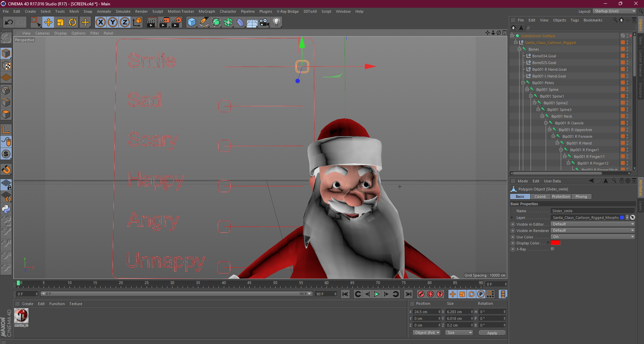Viewport: 644px width, 344px height.
Task: Toggle the Y axis lock
Action: click(x=113, y=22)
